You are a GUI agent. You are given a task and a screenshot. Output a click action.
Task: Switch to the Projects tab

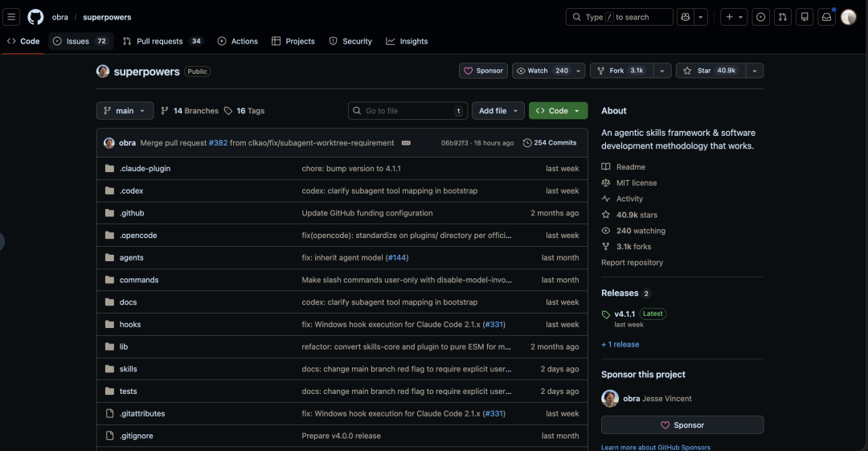pyautogui.click(x=293, y=41)
